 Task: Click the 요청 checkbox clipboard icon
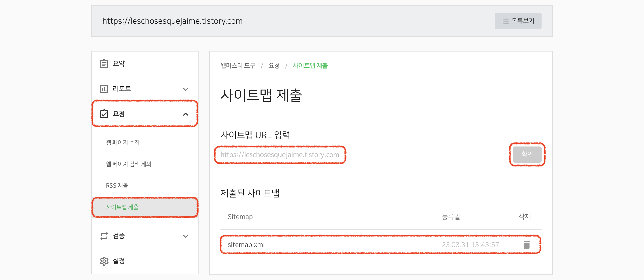(104, 114)
